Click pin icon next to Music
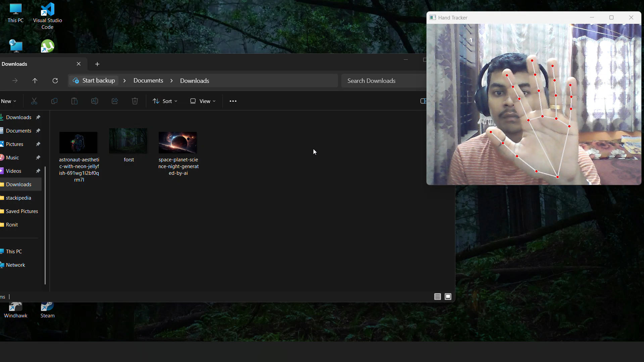The image size is (644, 362). (x=38, y=158)
